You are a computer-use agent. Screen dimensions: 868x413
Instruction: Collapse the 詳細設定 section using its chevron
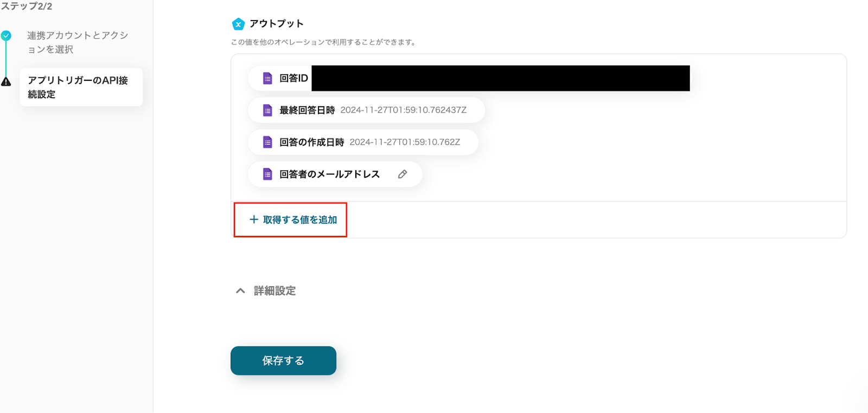[x=240, y=291]
